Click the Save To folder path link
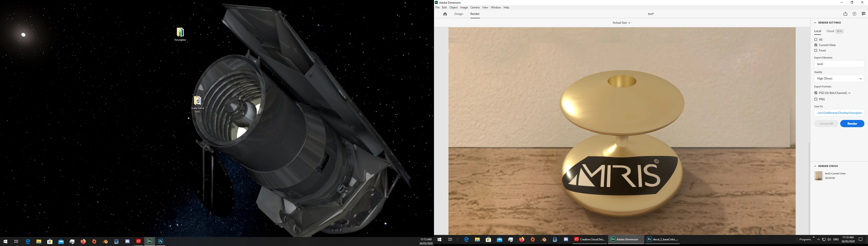Viewport: 868px width, 246px height. point(839,113)
